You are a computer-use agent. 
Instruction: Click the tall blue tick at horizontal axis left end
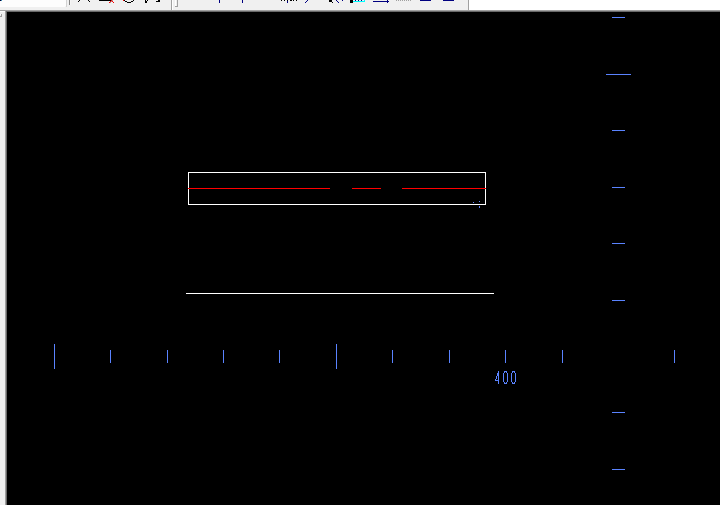(54, 356)
